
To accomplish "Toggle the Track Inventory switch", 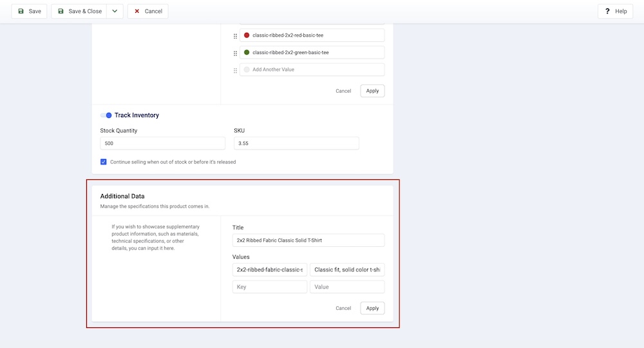I will point(106,115).
